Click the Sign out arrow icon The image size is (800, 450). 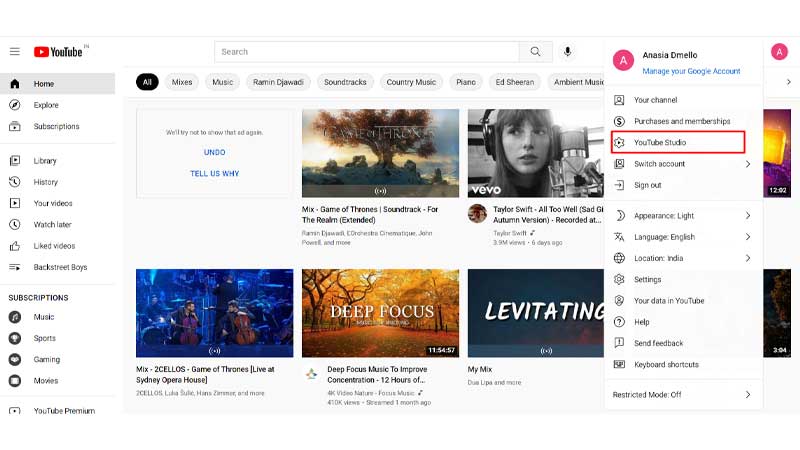click(619, 185)
